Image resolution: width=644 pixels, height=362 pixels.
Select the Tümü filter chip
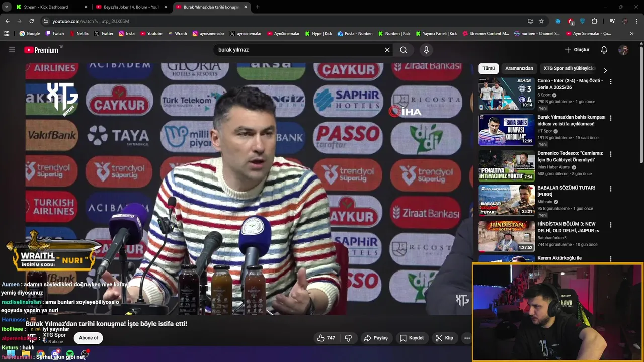(489, 68)
